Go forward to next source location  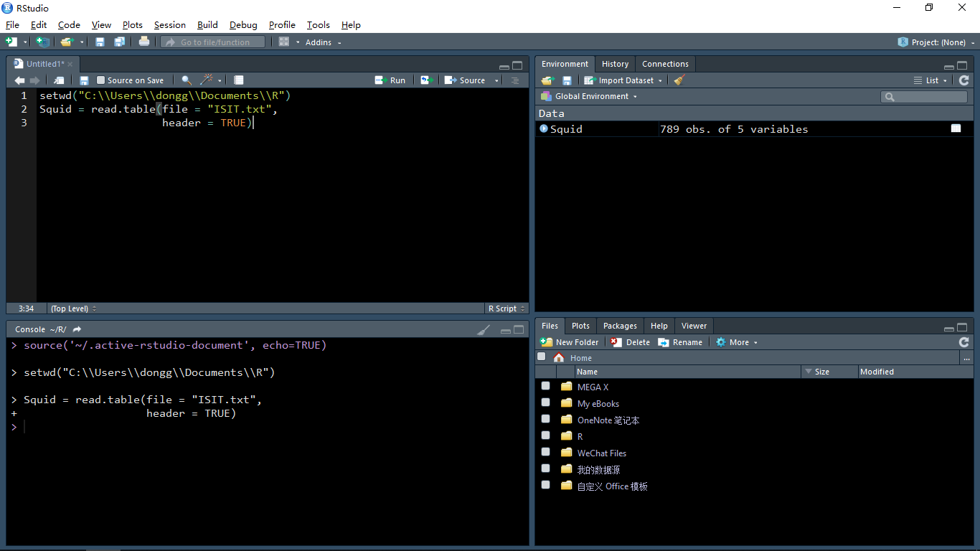click(x=34, y=80)
